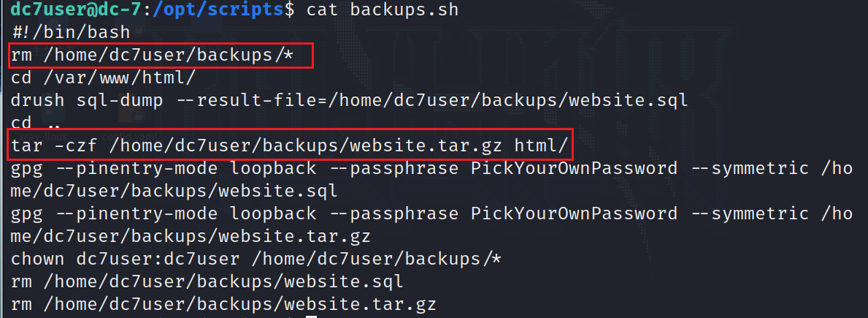Click the 'cd /var/www/html/' line

point(104,78)
